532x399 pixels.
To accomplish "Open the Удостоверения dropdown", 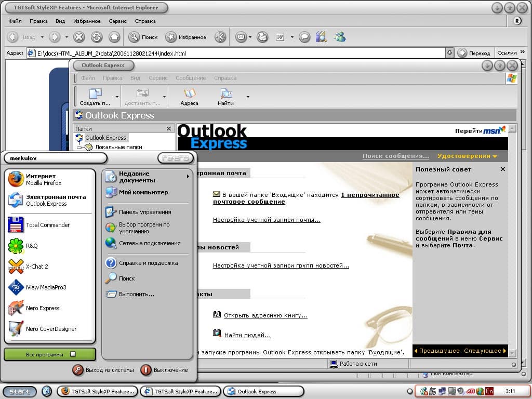I will pyautogui.click(x=467, y=156).
